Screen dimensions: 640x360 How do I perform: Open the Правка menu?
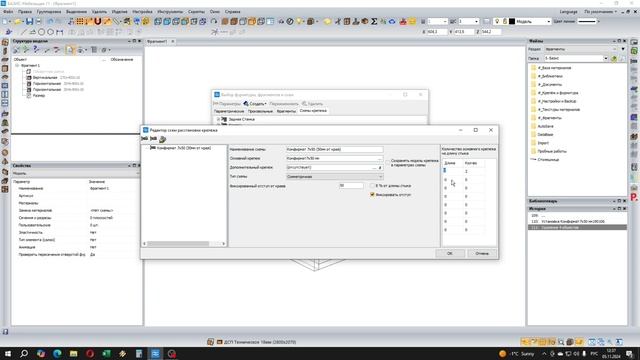click(25, 12)
